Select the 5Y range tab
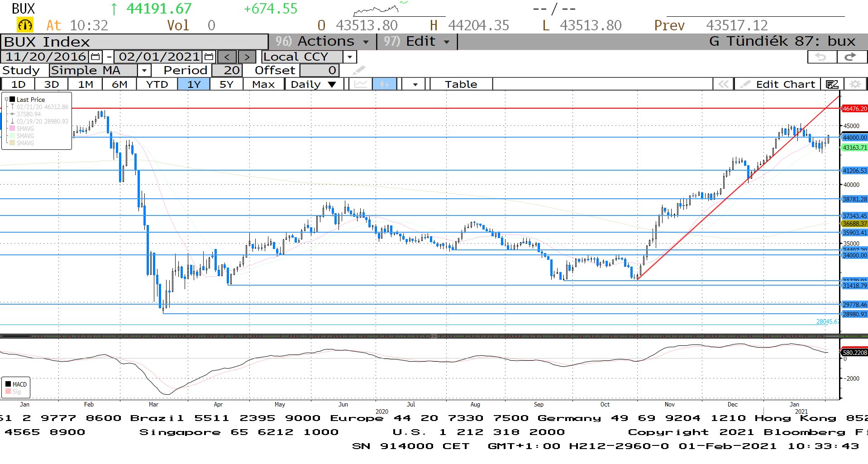The width and height of the screenshot is (868, 464). 226,84
